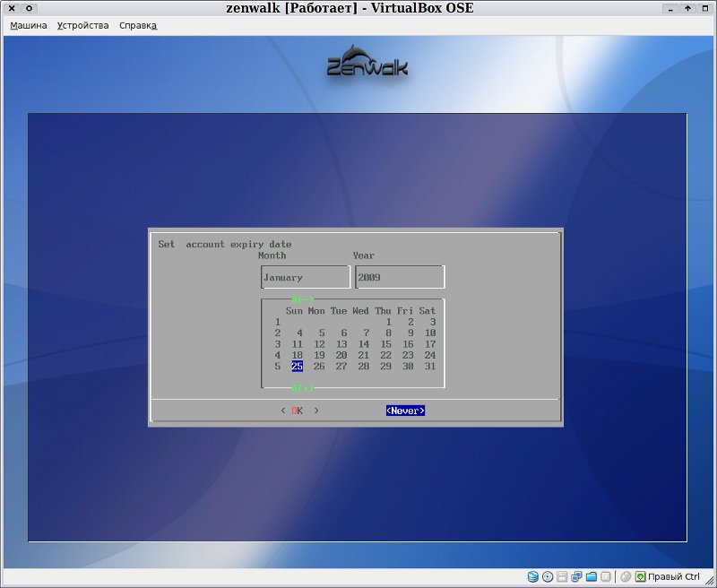717x588 pixels.
Task: Open the Справка menu
Action: pyautogui.click(x=138, y=26)
